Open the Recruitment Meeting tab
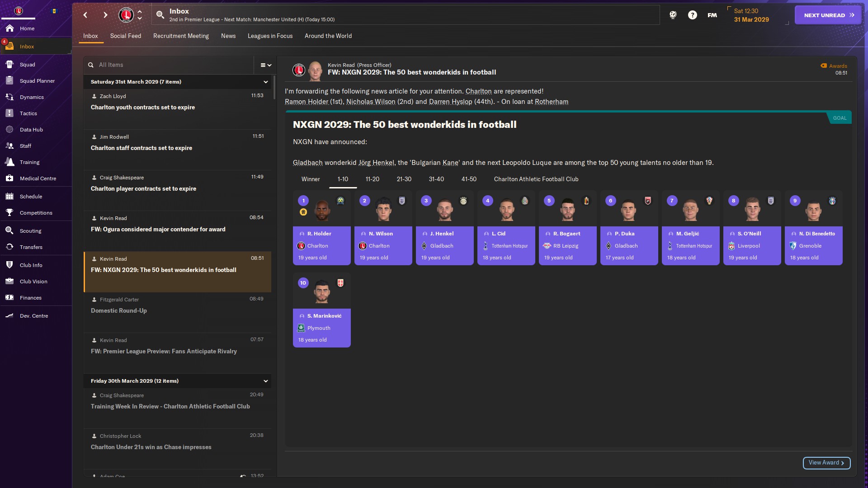The height and width of the screenshot is (488, 868). (181, 36)
